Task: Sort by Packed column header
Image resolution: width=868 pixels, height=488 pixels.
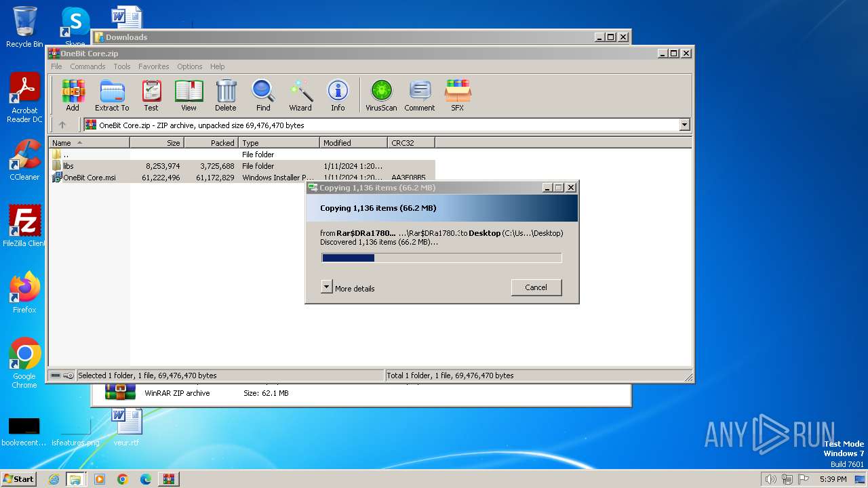Action: pos(211,142)
